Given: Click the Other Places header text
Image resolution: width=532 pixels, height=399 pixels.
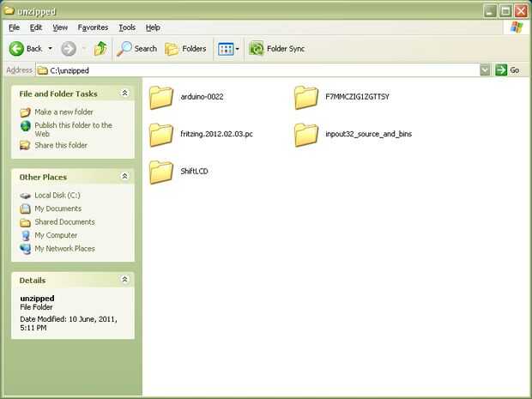Looking at the screenshot, I should 43,177.
